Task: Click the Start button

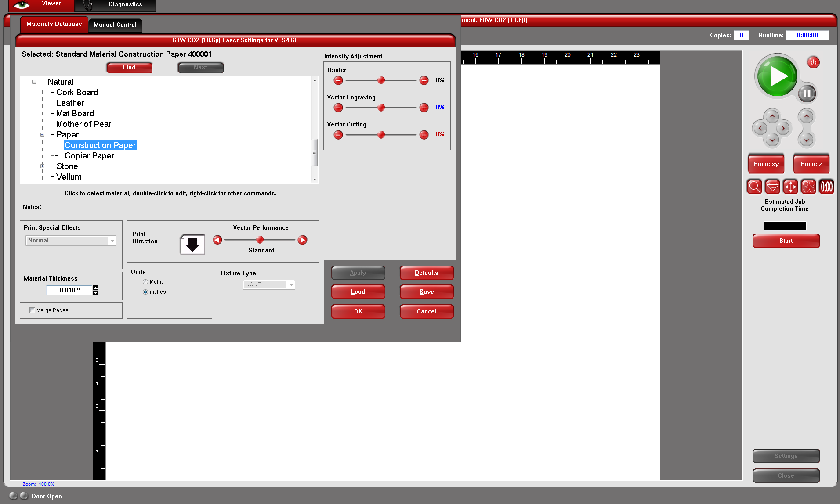Action: point(786,241)
